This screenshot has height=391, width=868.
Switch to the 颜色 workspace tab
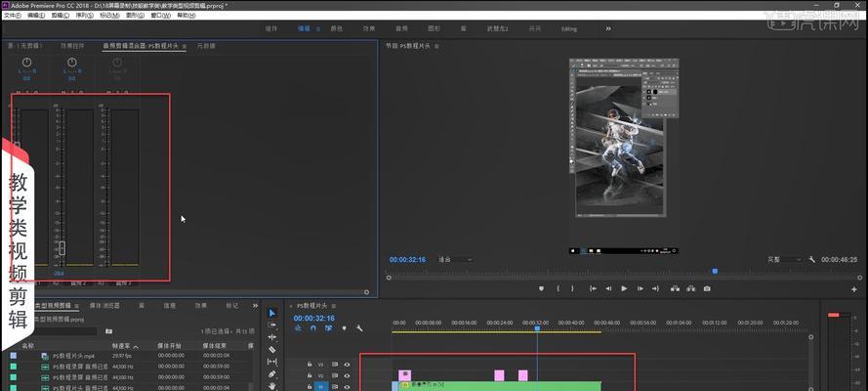point(337,28)
